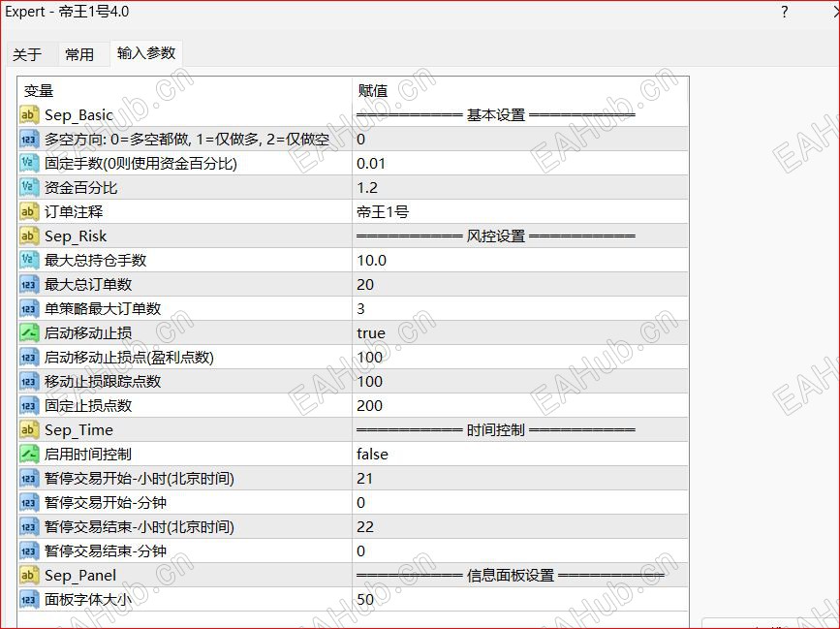Select the Sep_Panel variable name
This screenshot has width=840, height=629.
coord(80,576)
